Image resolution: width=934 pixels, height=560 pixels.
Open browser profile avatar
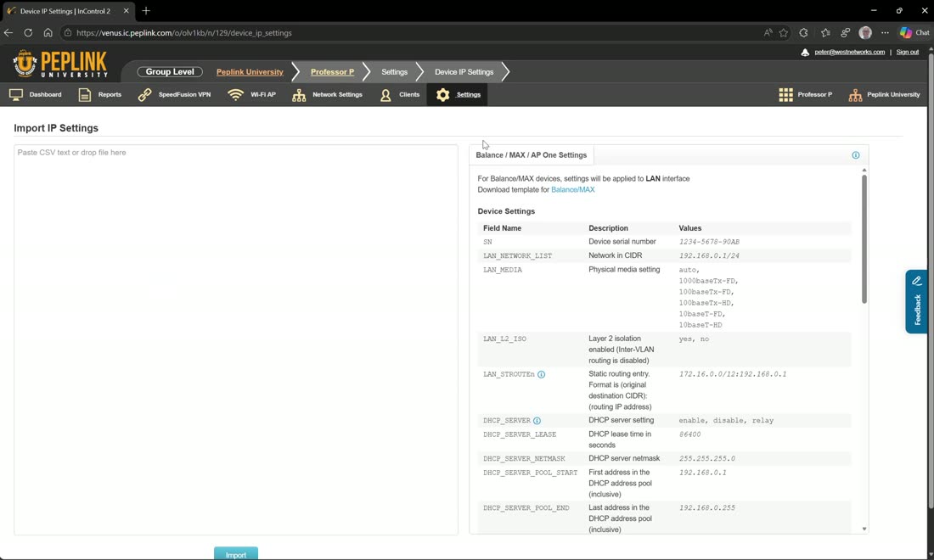pos(865,33)
